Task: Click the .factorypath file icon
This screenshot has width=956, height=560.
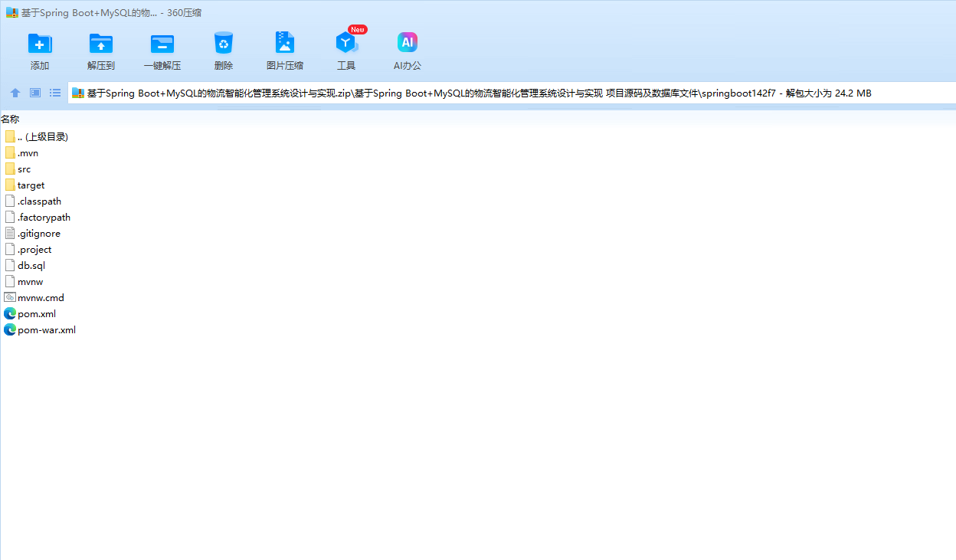Action: click(x=10, y=217)
